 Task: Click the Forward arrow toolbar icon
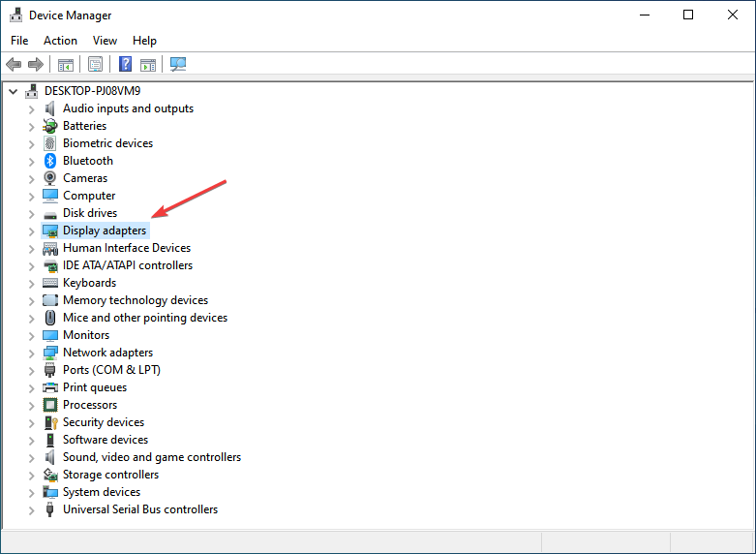point(36,64)
